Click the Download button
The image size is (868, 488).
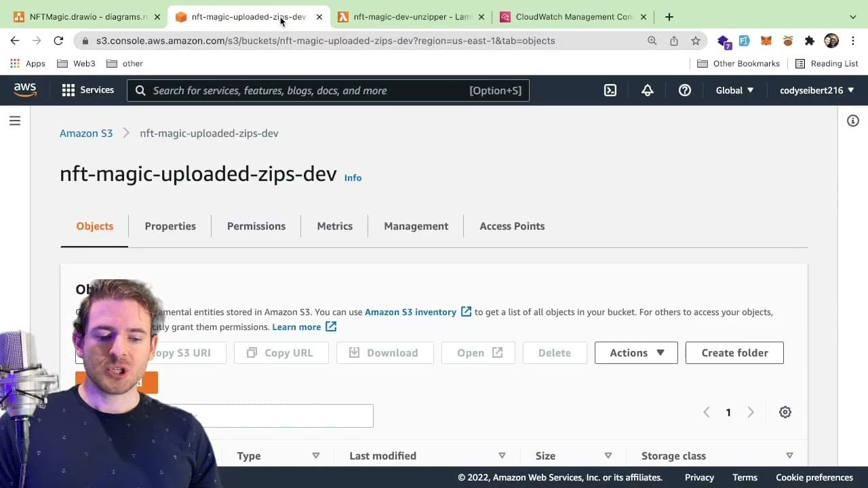coord(384,352)
